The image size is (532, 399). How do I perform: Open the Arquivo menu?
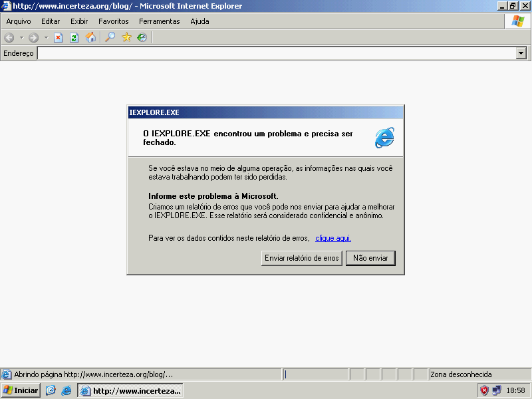[x=19, y=21]
